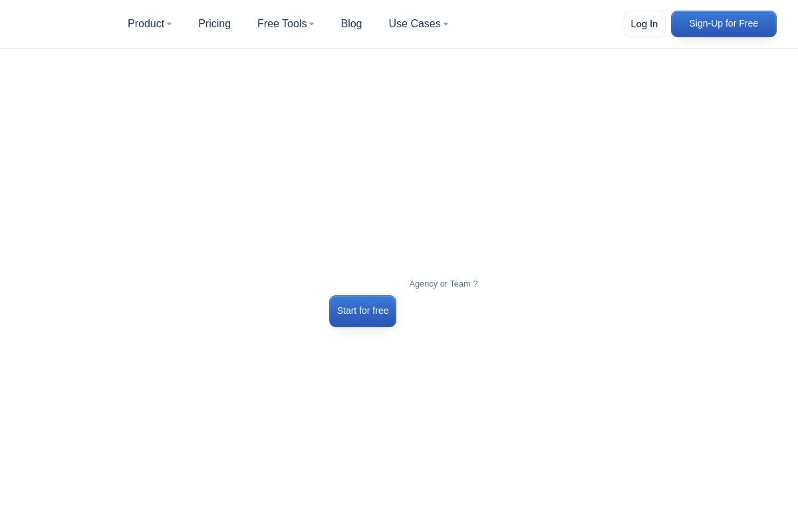Go to the Pricing page
Viewport: 798px width, 532px height.
(x=214, y=24)
